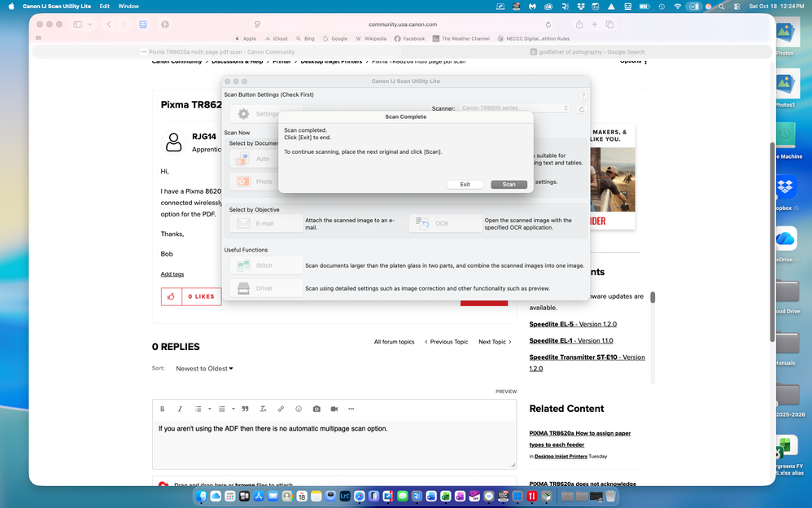Click inside the reply text area
Image resolution: width=812 pixels, height=508 pixels.
(334, 444)
